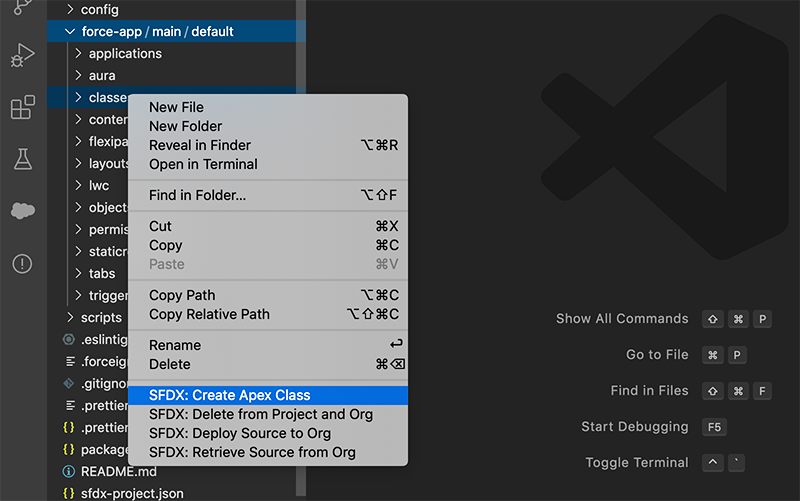Open the Testing beaker icon
Image resolution: width=800 pixels, height=501 pixels.
point(22,158)
